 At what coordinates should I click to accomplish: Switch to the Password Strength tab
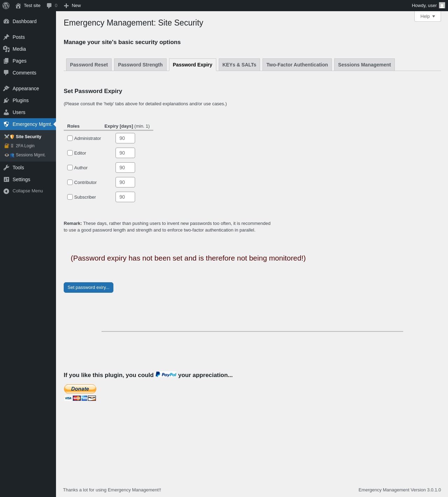pyautogui.click(x=140, y=65)
